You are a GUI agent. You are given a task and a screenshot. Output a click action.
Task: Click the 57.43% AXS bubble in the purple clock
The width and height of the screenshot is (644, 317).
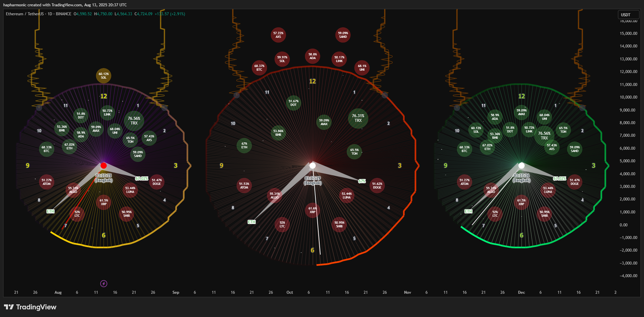(149, 138)
